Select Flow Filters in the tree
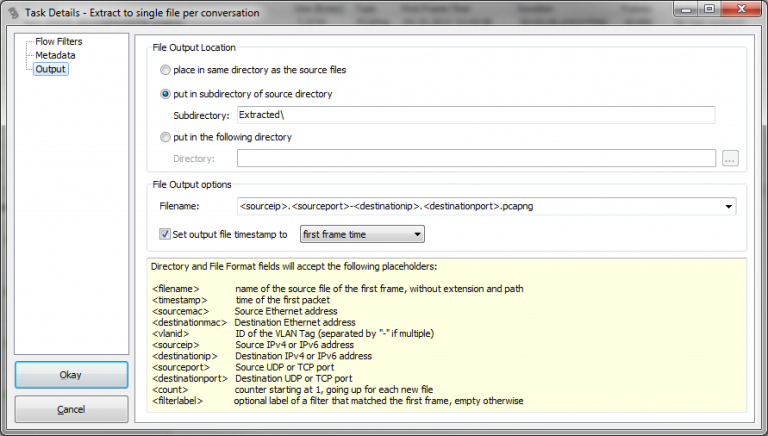The height and width of the screenshot is (436, 768). click(x=58, y=41)
